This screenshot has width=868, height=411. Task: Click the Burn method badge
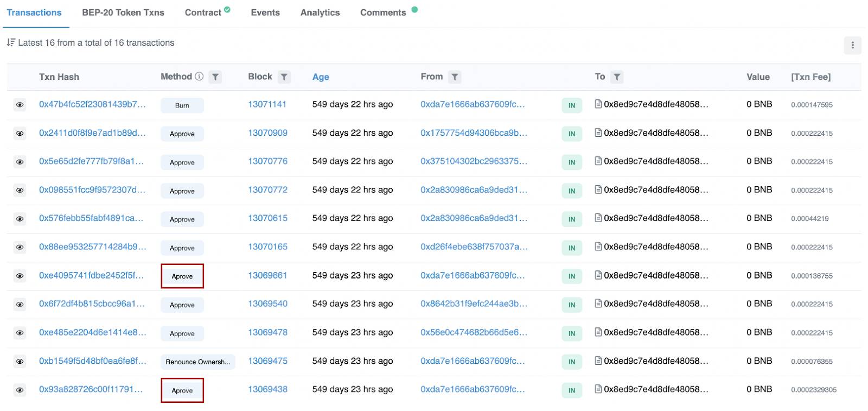click(182, 105)
